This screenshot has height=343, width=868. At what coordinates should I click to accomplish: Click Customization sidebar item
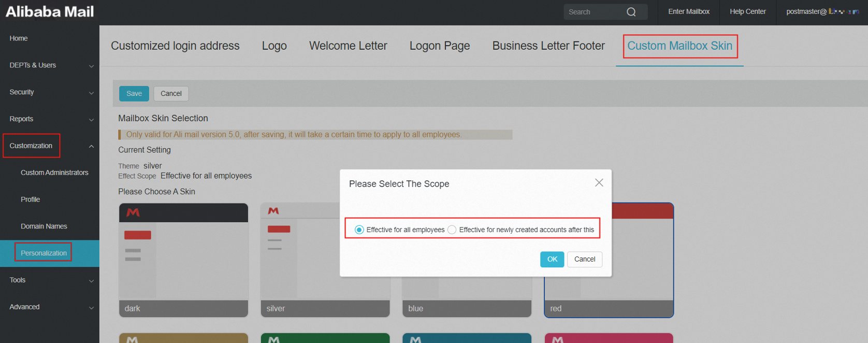point(31,146)
